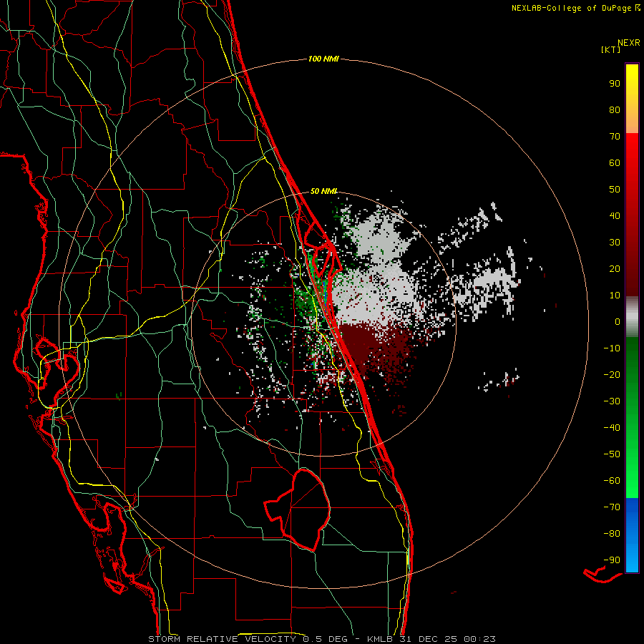Click the 0.5 DEG elevation text
644x644 pixels.
pos(325,639)
